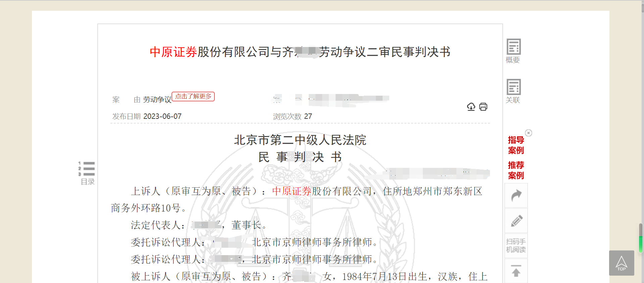The height and width of the screenshot is (283, 644).
Task: Open the 概要 summary panel icon
Action: [513, 51]
